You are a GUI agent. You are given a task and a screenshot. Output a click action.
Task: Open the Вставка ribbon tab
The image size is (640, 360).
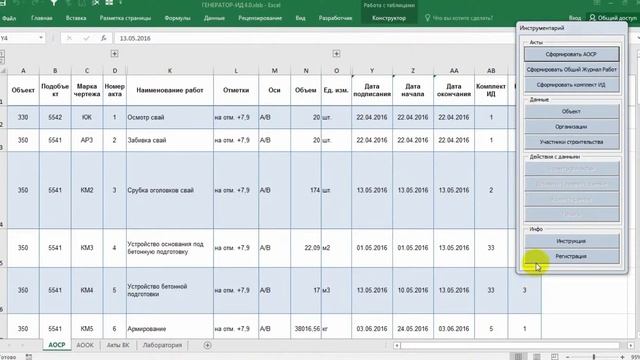pyautogui.click(x=76, y=18)
